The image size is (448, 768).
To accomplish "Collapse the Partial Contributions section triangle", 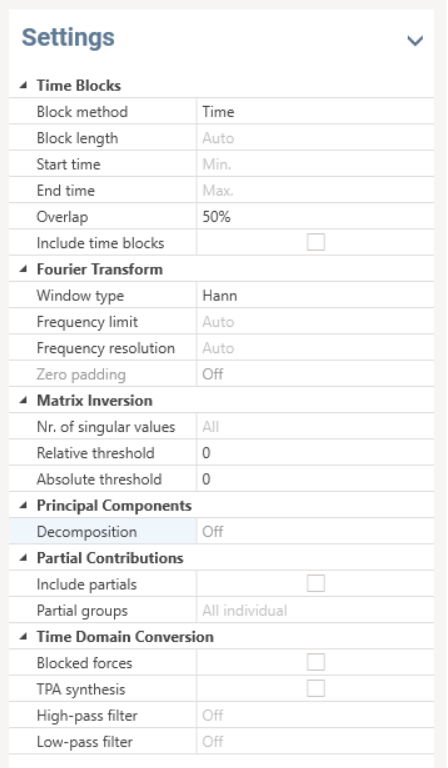I will 23,558.
